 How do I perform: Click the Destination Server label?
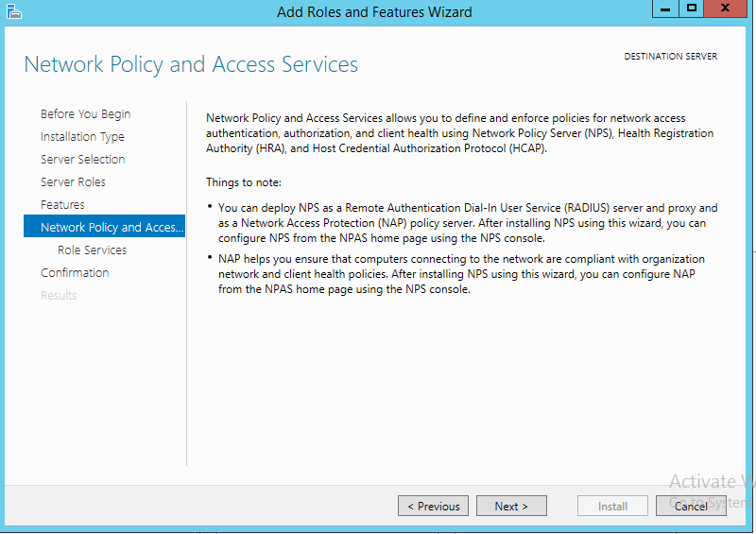coord(670,57)
